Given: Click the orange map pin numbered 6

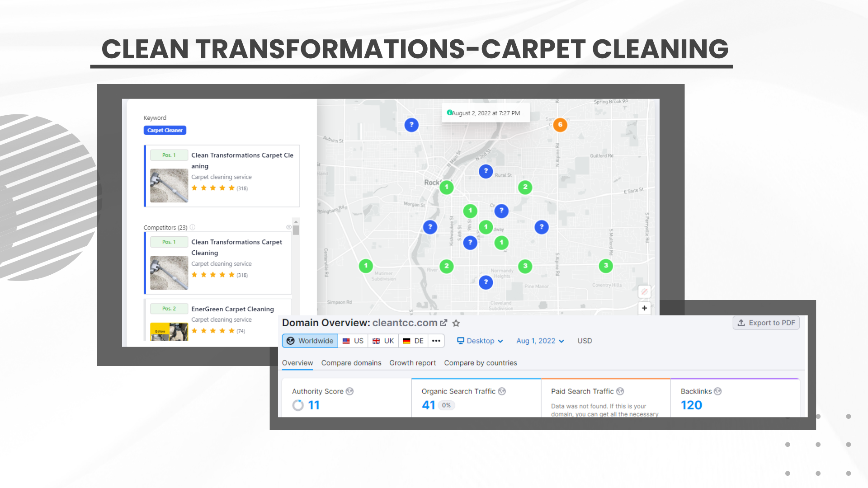Looking at the screenshot, I should point(560,125).
